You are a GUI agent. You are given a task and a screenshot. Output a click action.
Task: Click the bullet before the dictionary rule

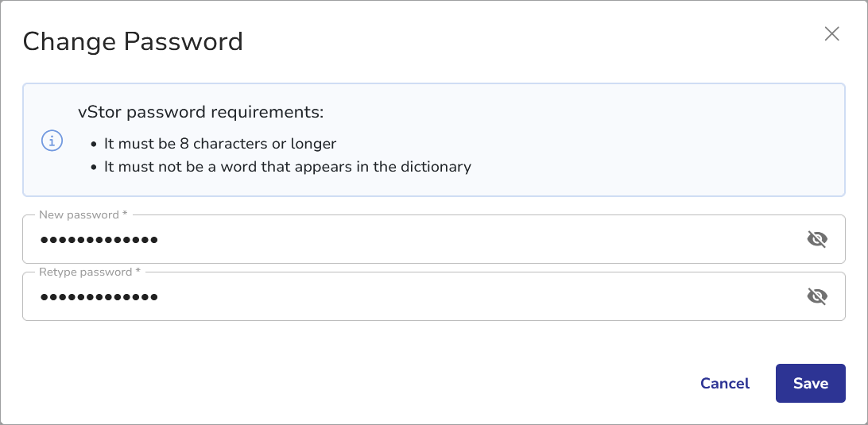94,168
